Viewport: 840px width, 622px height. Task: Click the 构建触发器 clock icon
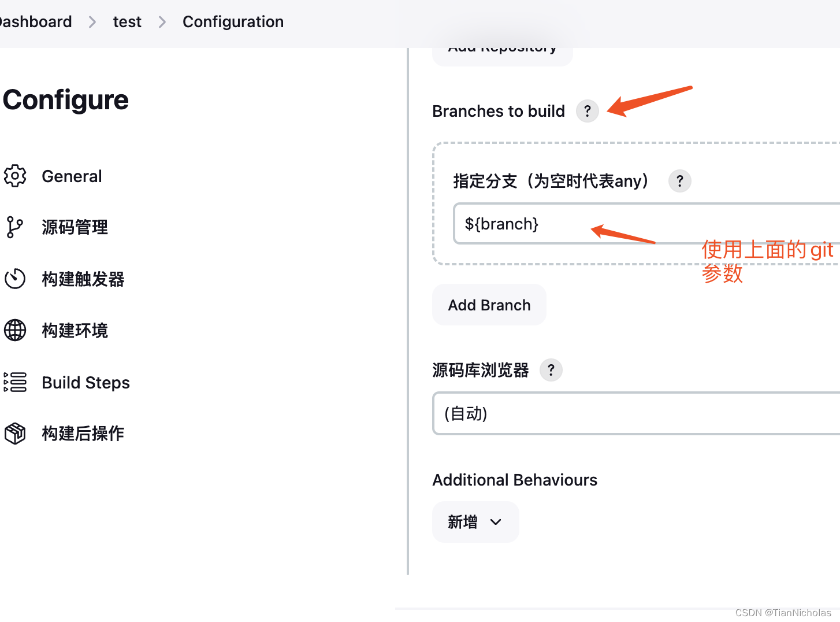[x=15, y=279]
